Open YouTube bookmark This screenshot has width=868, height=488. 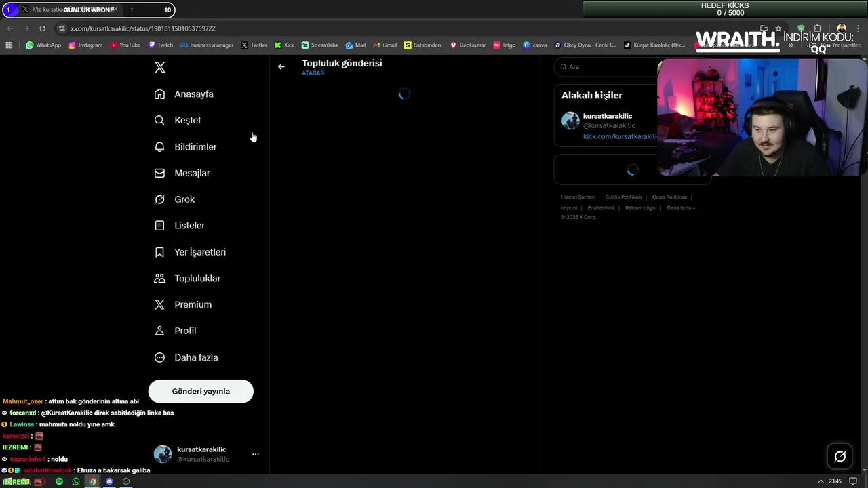pyautogui.click(x=125, y=45)
